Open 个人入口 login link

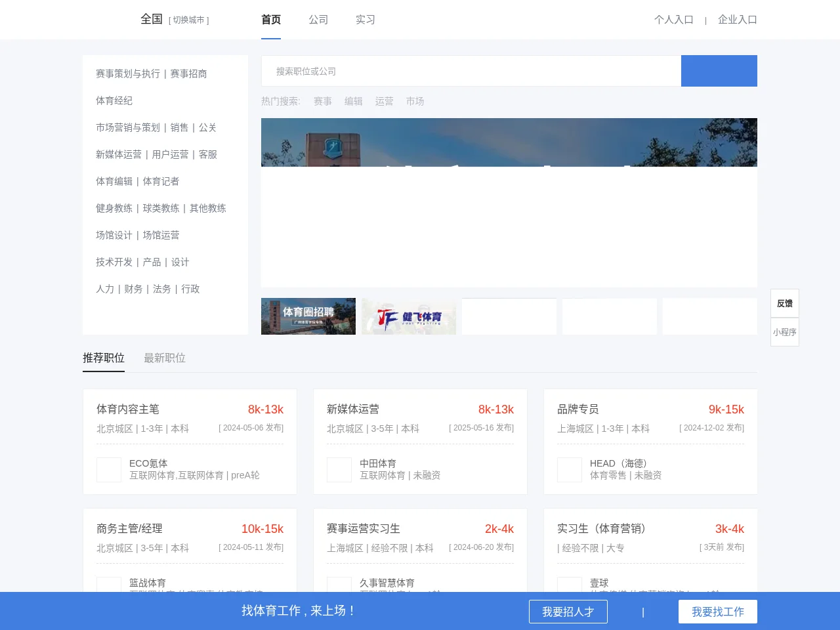[x=674, y=20]
